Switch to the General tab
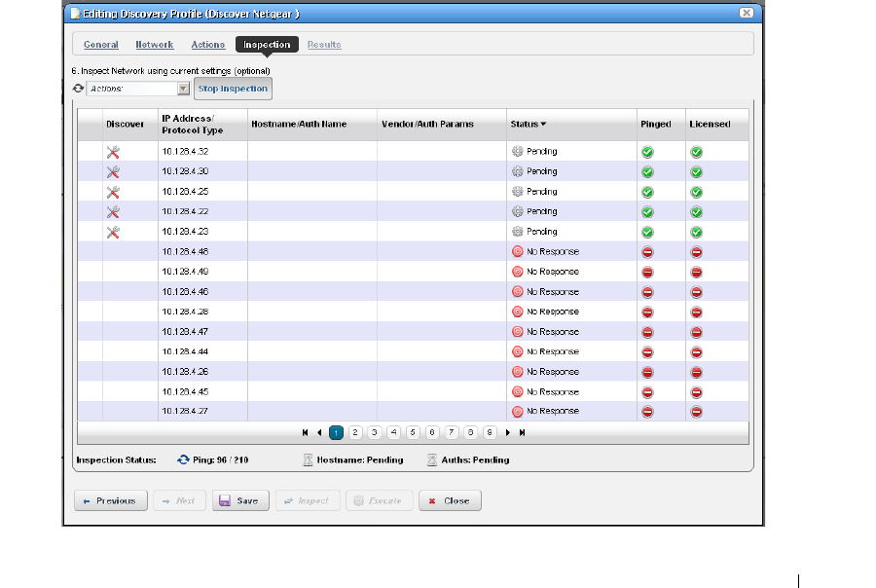 click(101, 45)
